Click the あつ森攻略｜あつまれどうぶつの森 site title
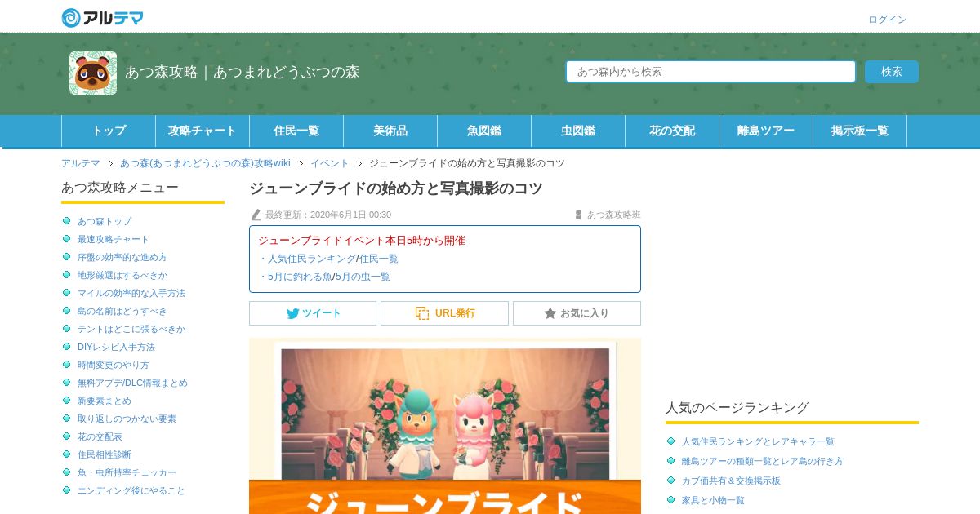 point(243,72)
